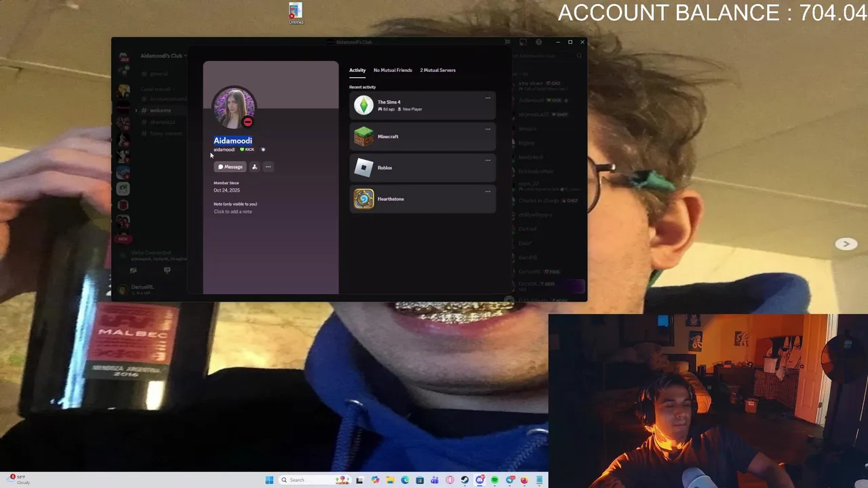868x488 pixels.
Task: Open Opera browser from the taskbar
Action: [450, 480]
